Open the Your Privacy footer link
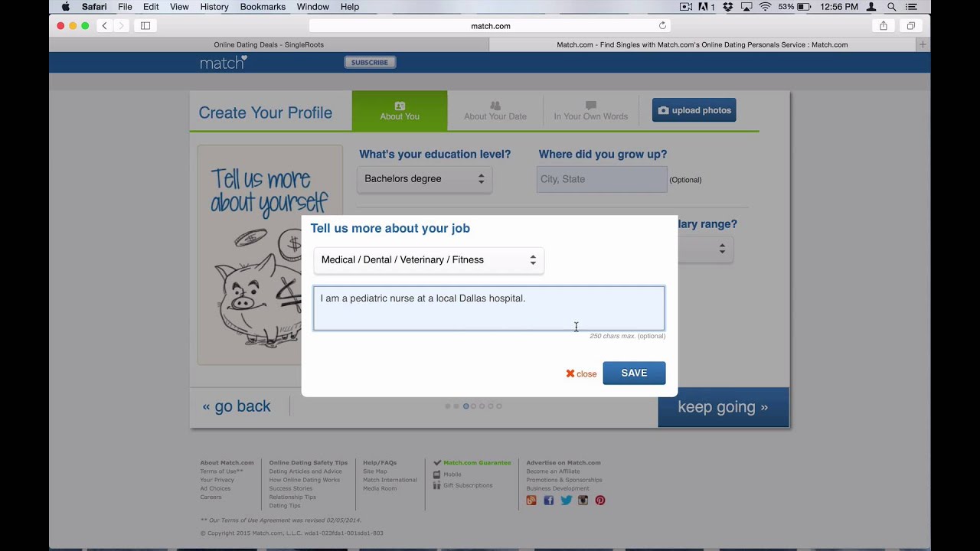980x551 pixels. 217,480
